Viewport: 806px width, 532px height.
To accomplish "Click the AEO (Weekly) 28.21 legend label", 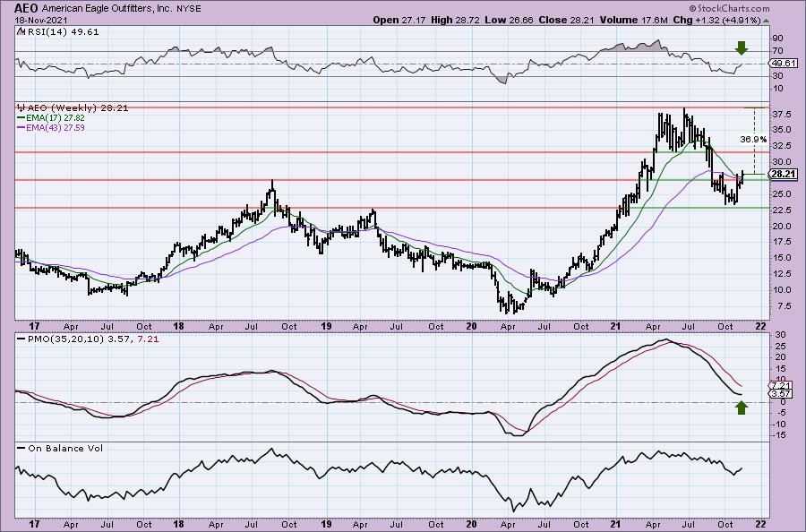I will pos(77,108).
